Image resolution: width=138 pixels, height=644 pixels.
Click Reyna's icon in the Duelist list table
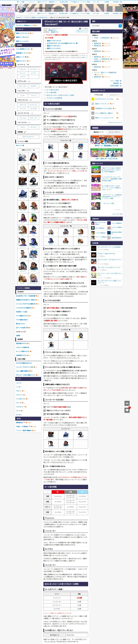point(51,155)
